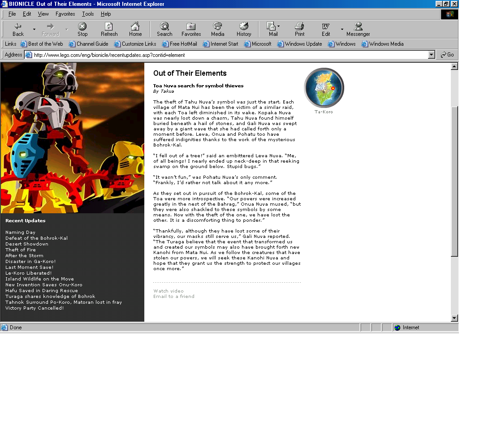Screen dimensions: 493x448
Task: Open Turaga shares knowledge of Bohrok
Action: pos(50,296)
